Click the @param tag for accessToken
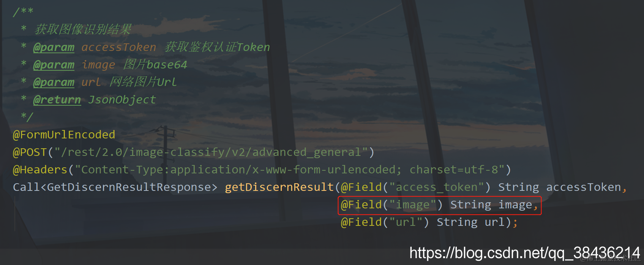The width and height of the screenshot is (644, 265). [x=54, y=47]
